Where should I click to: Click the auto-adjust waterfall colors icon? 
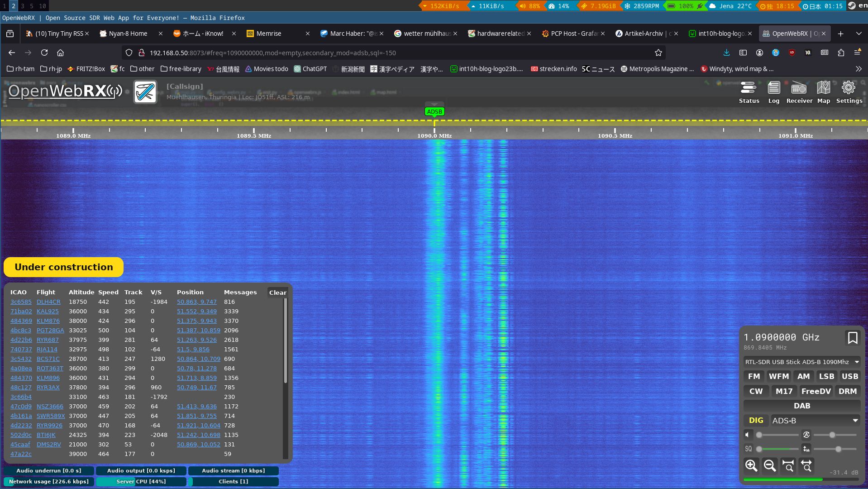tap(806, 435)
